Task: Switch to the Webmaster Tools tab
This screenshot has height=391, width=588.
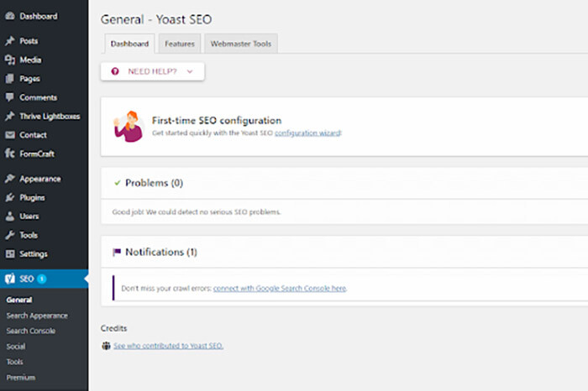Action: tap(241, 44)
